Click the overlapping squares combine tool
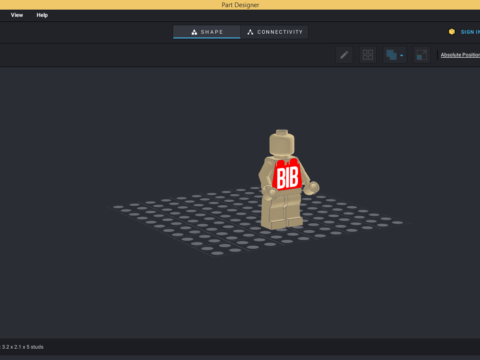 391,55
